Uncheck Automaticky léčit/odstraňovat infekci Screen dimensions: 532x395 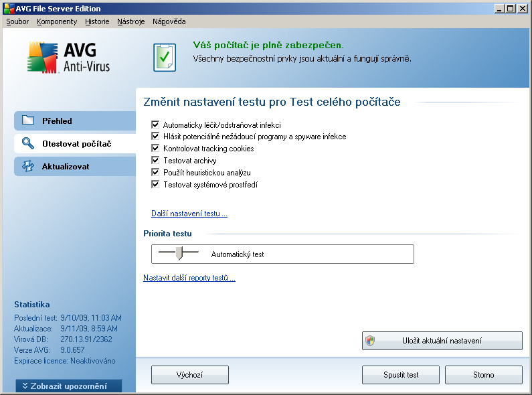pos(155,125)
